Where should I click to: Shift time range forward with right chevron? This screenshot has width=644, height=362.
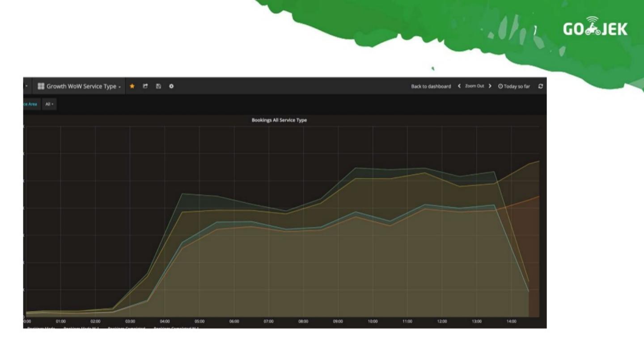tap(490, 86)
